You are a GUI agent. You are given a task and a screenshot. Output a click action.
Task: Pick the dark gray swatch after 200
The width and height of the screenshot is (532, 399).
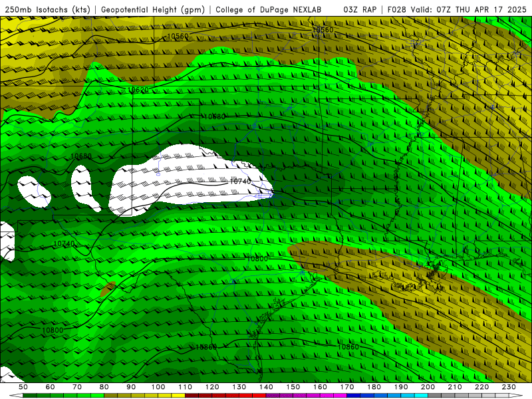435,396
